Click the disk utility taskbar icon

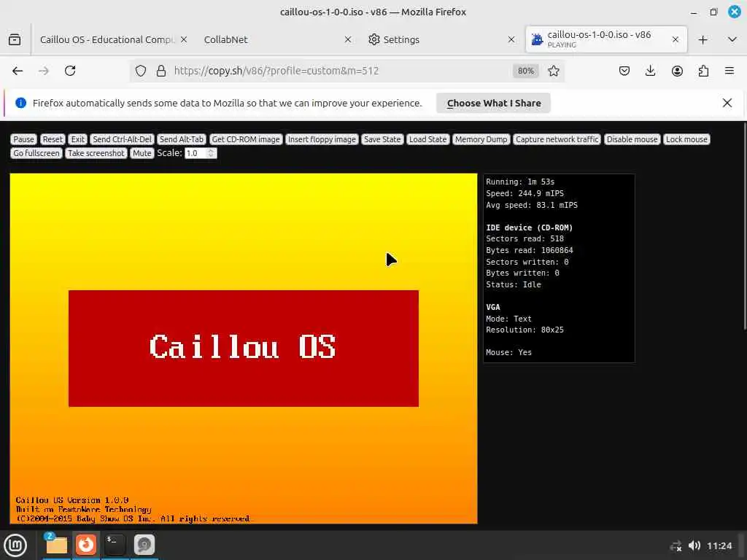pyautogui.click(x=144, y=545)
